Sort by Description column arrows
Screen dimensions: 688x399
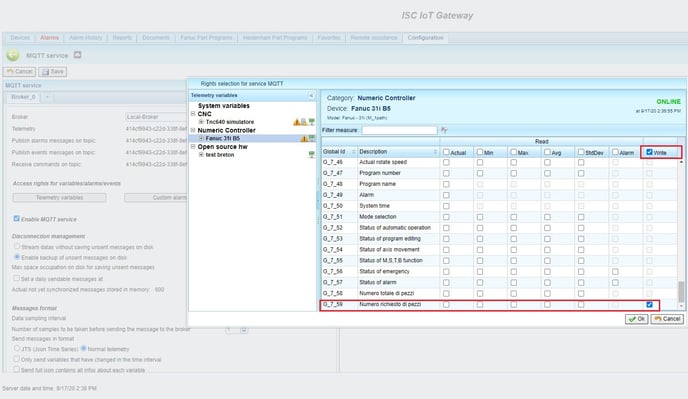(435, 152)
